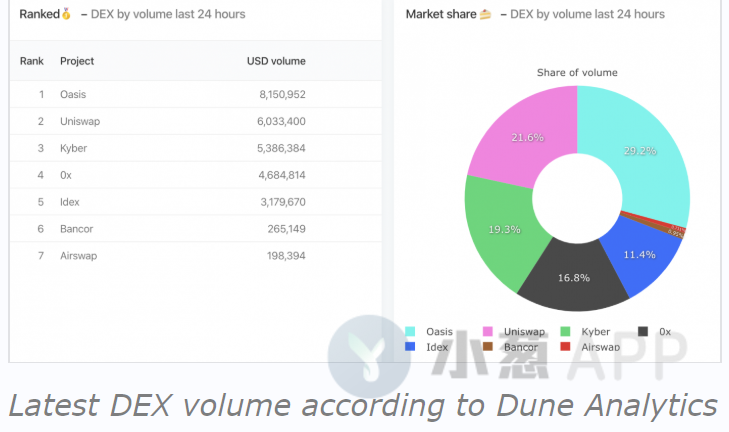Click the Oasis legend label
This screenshot has height=432, width=729.
pyautogui.click(x=439, y=332)
